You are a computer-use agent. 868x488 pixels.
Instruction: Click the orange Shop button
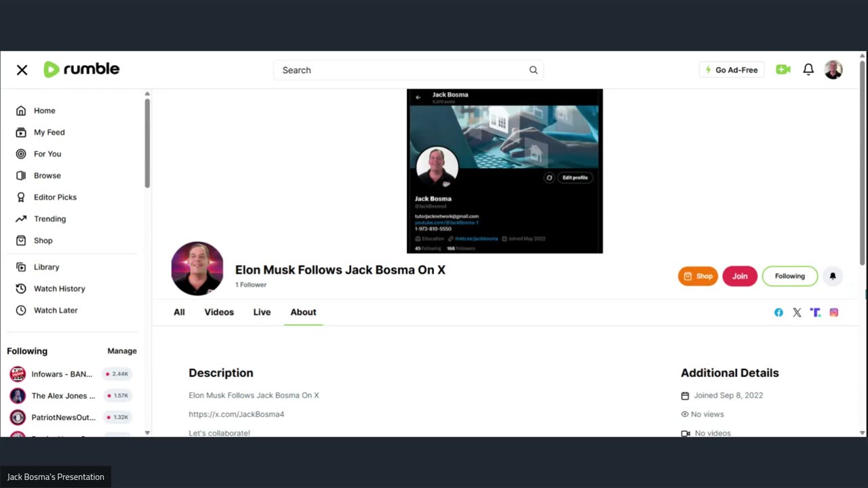(698, 276)
